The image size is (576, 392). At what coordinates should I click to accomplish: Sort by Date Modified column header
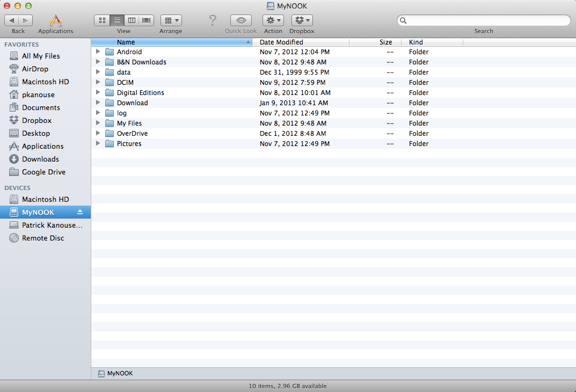point(301,42)
